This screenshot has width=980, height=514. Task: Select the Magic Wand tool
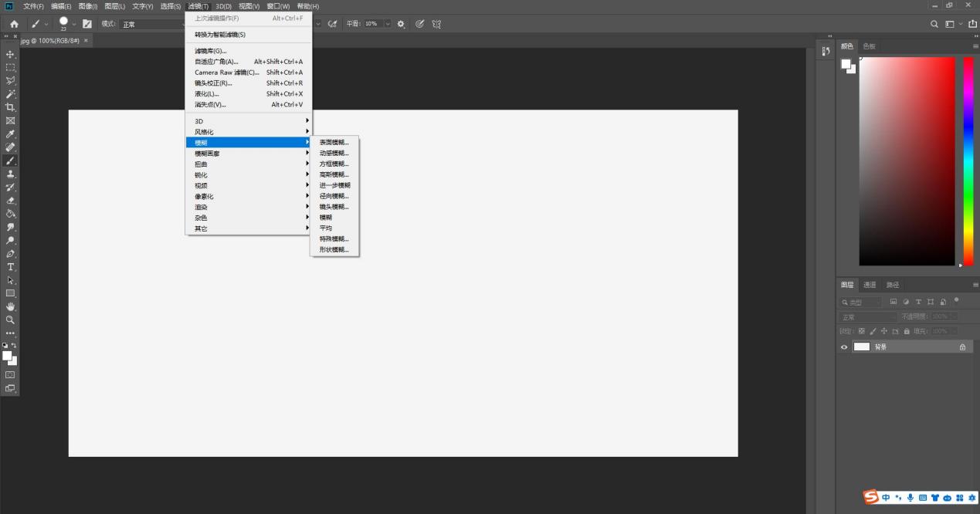11,93
